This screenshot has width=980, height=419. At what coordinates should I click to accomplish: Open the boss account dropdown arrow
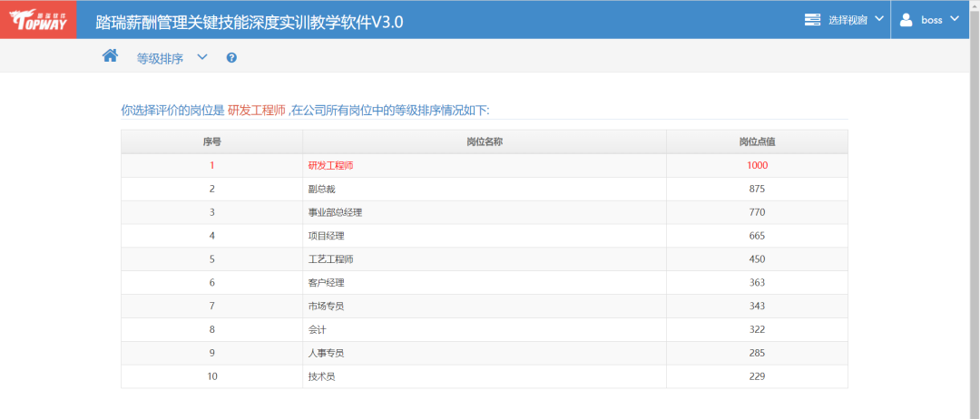point(954,19)
